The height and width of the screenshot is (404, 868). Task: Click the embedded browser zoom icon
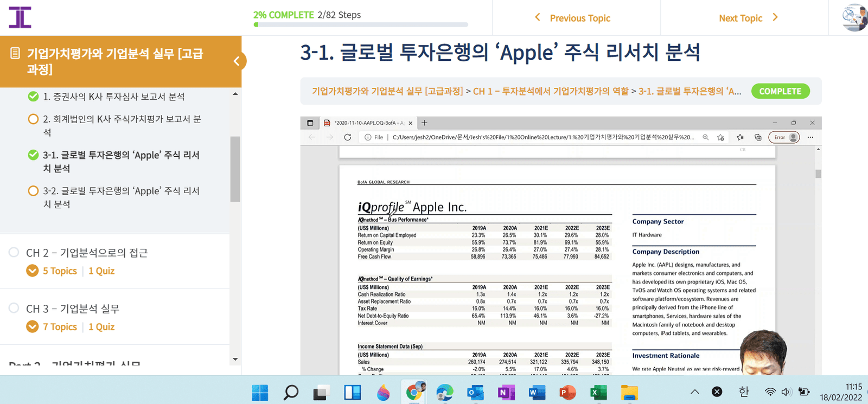tap(705, 137)
